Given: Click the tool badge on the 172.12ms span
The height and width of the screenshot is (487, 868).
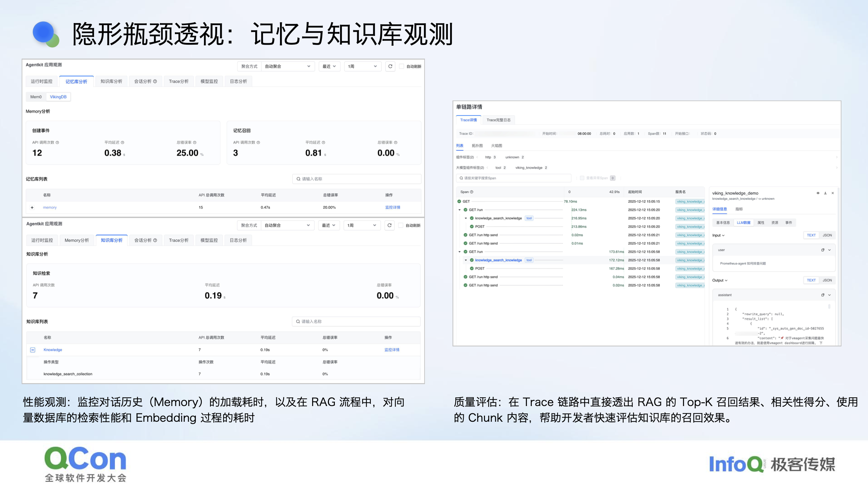Looking at the screenshot, I should tap(529, 260).
